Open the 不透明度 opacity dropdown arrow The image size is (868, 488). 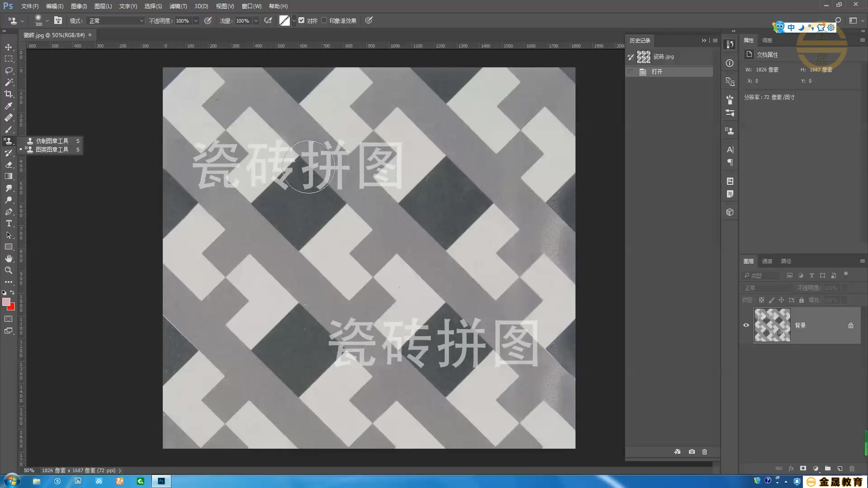coord(196,21)
